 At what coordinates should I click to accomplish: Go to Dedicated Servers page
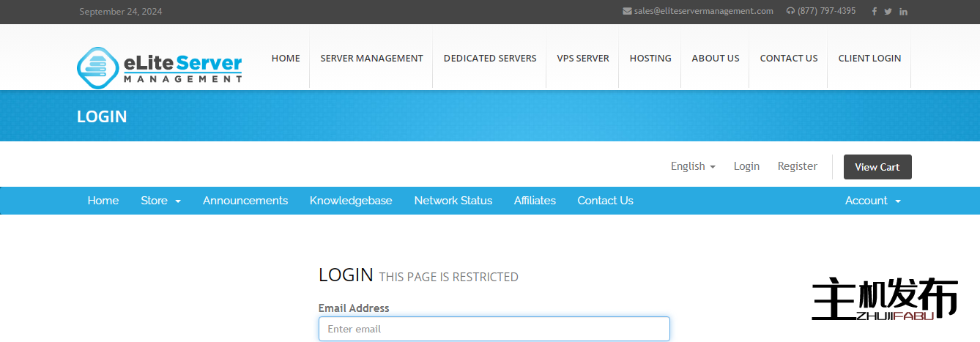tap(490, 59)
